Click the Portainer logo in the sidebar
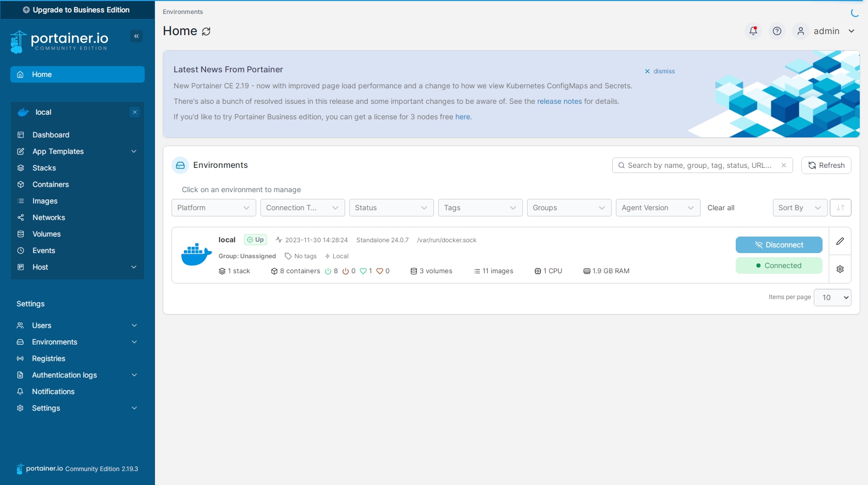868x485 pixels. [x=59, y=41]
